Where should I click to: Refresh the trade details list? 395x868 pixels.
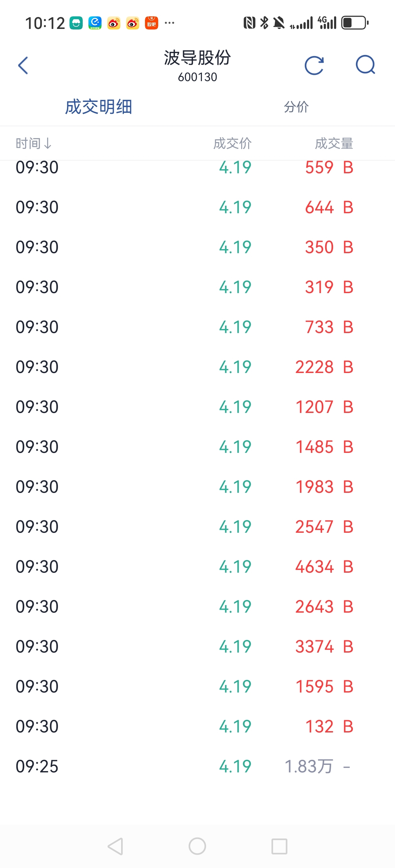pyautogui.click(x=314, y=65)
